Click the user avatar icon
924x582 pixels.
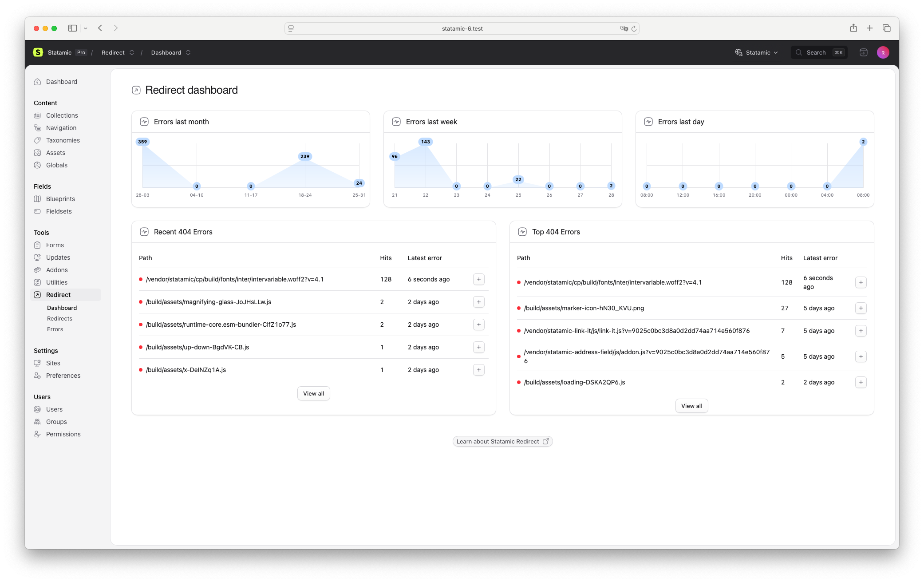click(883, 52)
